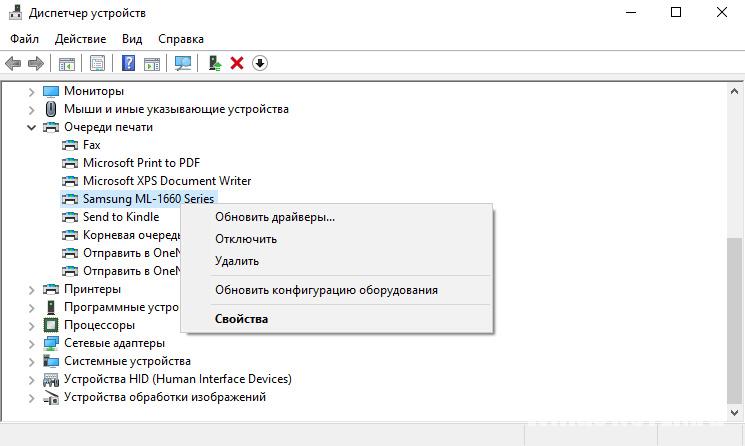Select Samsung ML-1660 Series entry
Screen dimensions: 745x446
pyautogui.click(x=149, y=199)
